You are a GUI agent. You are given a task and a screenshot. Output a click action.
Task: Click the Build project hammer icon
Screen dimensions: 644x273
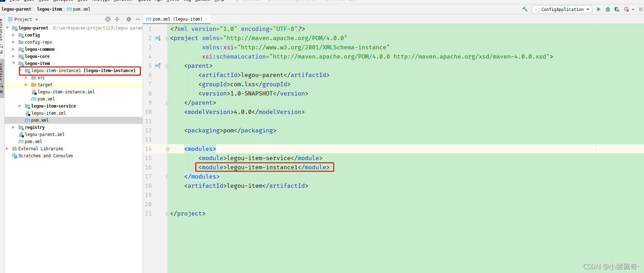point(525,9)
